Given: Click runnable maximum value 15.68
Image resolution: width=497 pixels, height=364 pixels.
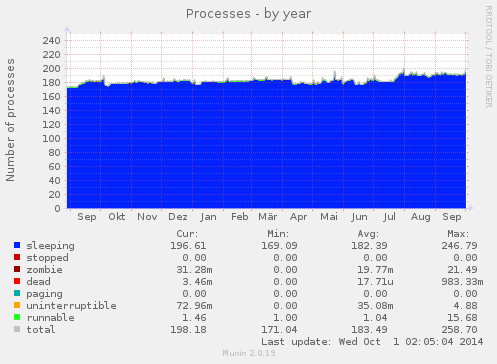Looking at the screenshot, I should [x=462, y=318].
